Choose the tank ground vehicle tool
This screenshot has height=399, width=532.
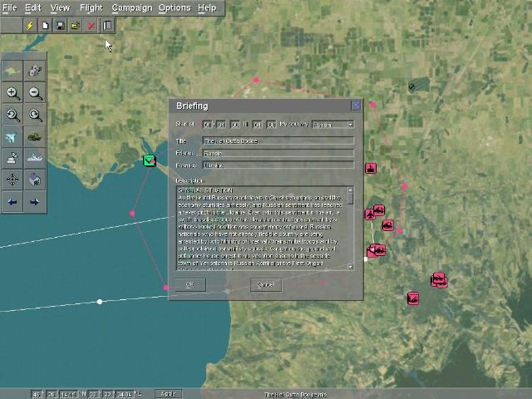[x=35, y=137]
